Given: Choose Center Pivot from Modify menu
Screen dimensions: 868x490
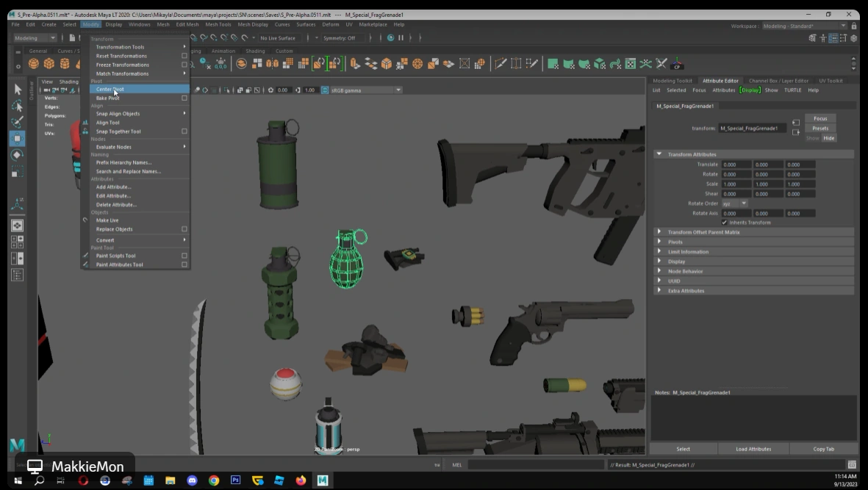Looking at the screenshot, I should (x=110, y=89).
